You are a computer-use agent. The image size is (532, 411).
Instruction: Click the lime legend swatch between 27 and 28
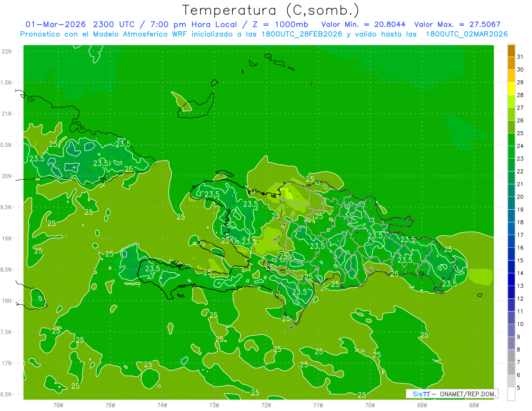(511, 102)
